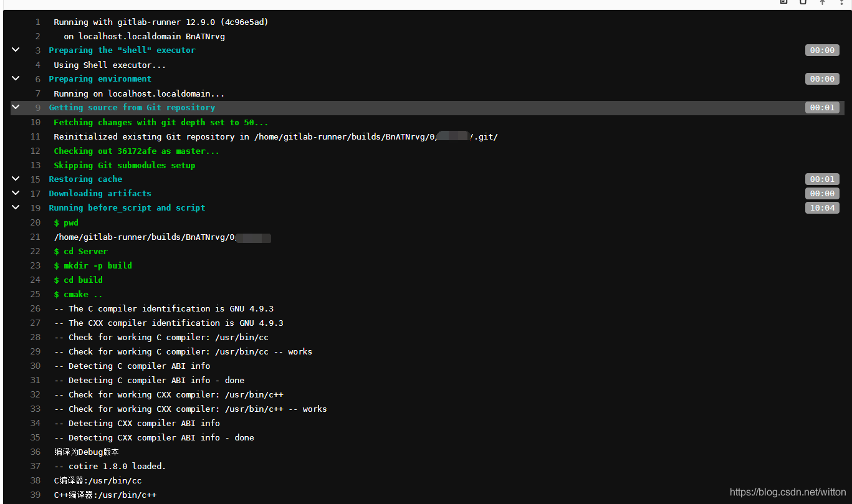Image resolution: width=852 pixels, height=504 pixels.
Task: Collapse the Preparing environment section chevron
Action: click(16, 78)
